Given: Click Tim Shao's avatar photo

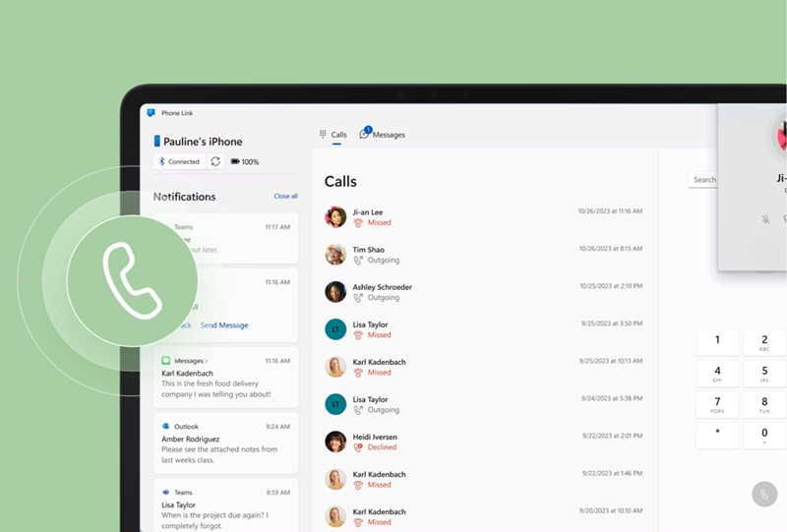Looking at the screenshot, I should (x=335, y=255).
